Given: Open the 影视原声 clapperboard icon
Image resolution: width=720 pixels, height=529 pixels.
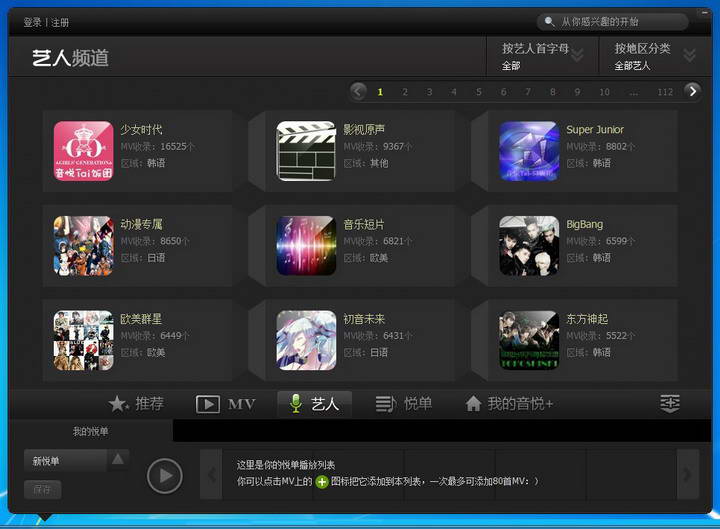Looking at the screenshot, I should (306, 151).
